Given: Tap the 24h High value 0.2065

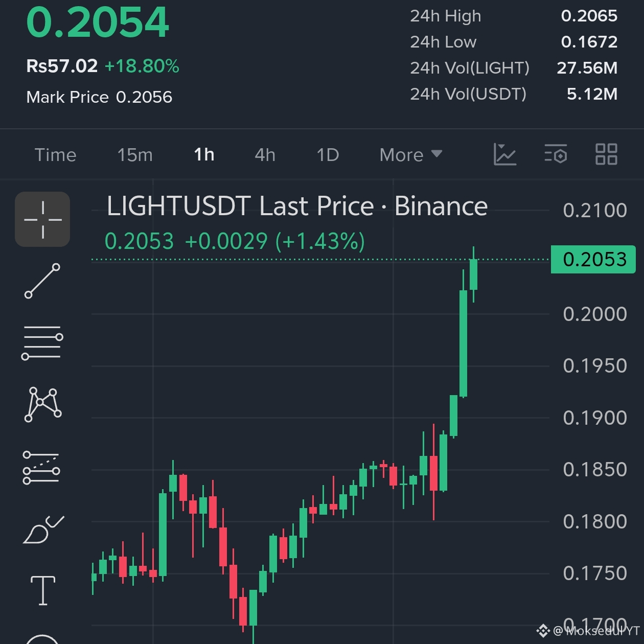Looking at the screenshot, I should click(x=589, y=16).
